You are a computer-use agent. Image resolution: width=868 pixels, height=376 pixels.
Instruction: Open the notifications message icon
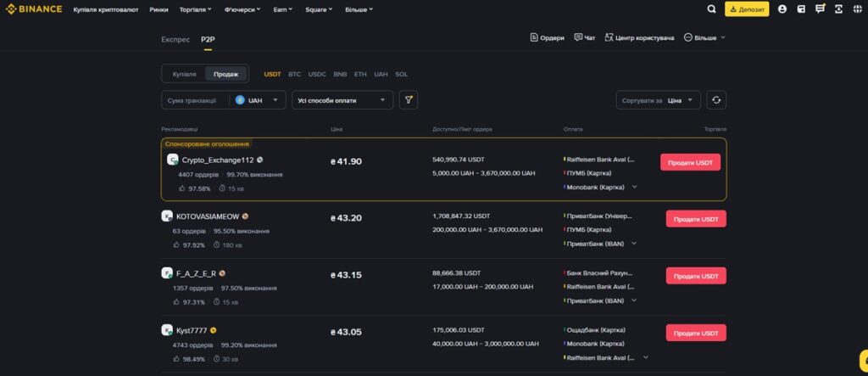coord(820,8)
